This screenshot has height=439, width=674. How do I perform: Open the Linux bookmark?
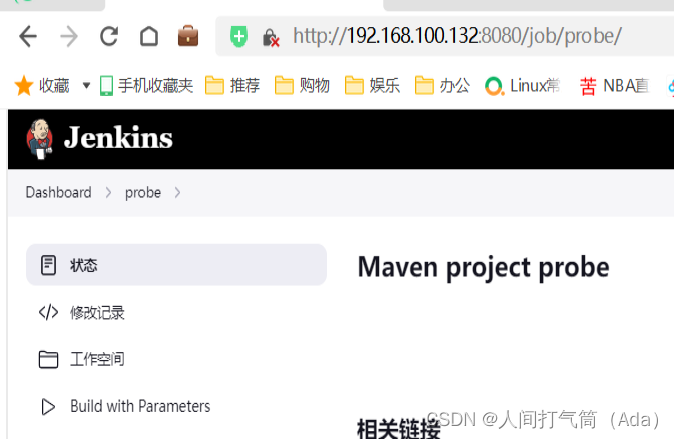click(522, 86)
